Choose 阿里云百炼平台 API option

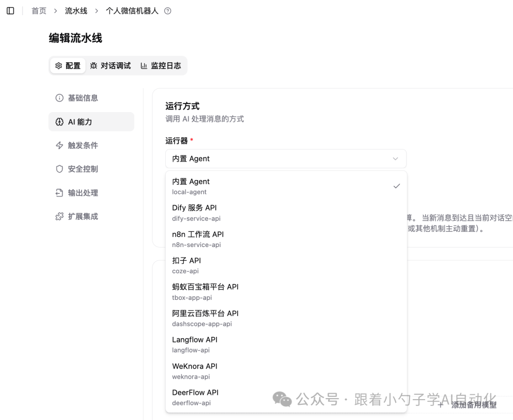point(286,318)
